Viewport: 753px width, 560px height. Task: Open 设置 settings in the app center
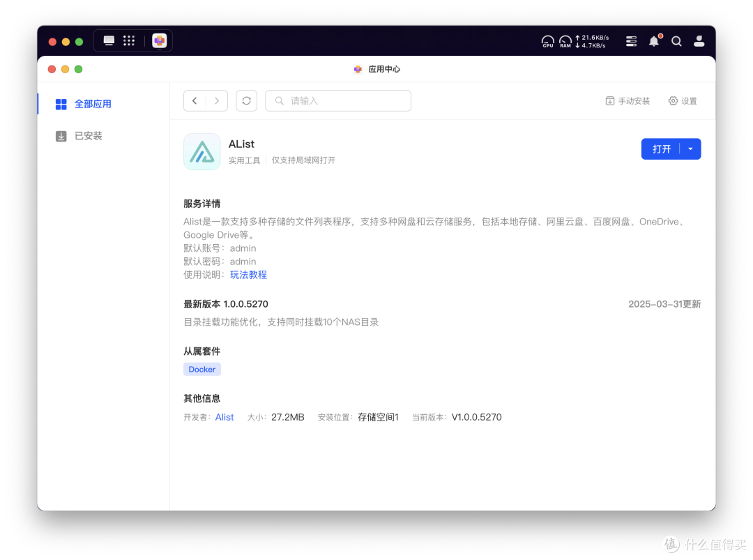tap(683, 101)
